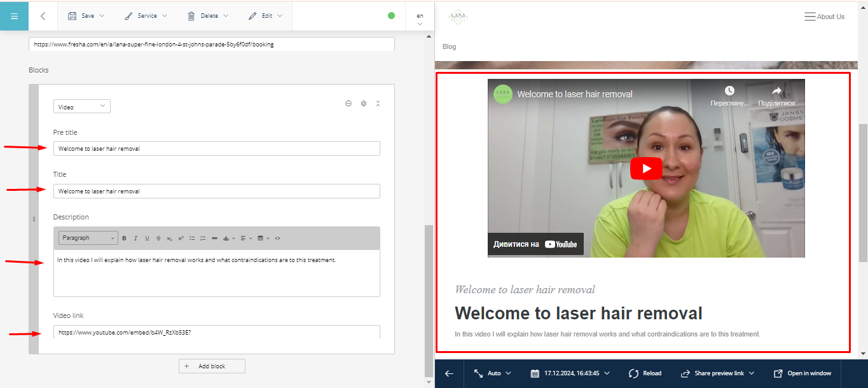Open the en language selector
868x388 pixels.
pos(420,18)
